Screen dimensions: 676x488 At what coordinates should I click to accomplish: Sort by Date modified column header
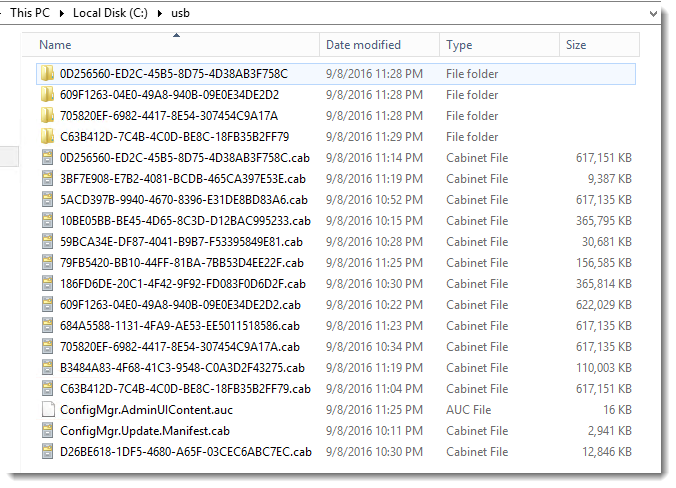[x=363, y=45]
